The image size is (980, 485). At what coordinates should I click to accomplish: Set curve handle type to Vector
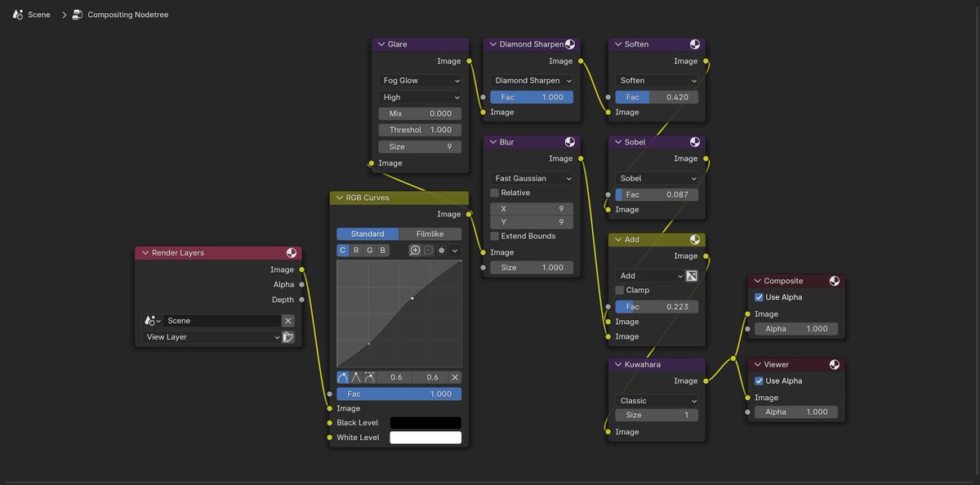click(x=357, y=377)
